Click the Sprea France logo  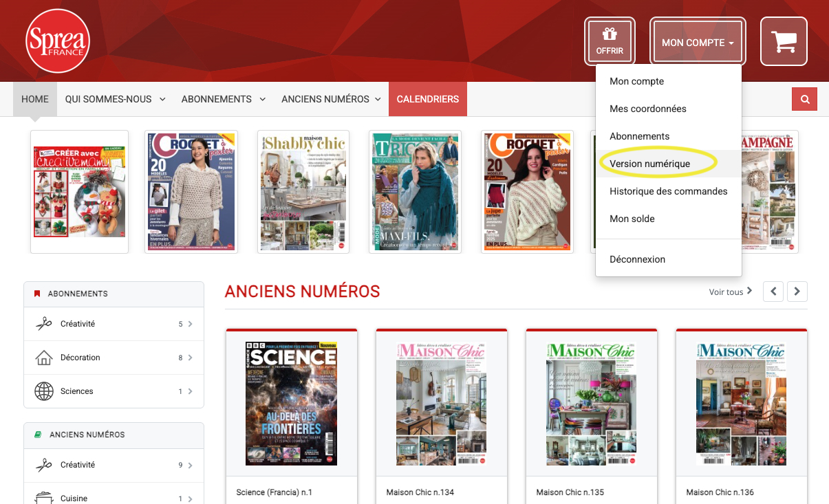coord(58,41)
